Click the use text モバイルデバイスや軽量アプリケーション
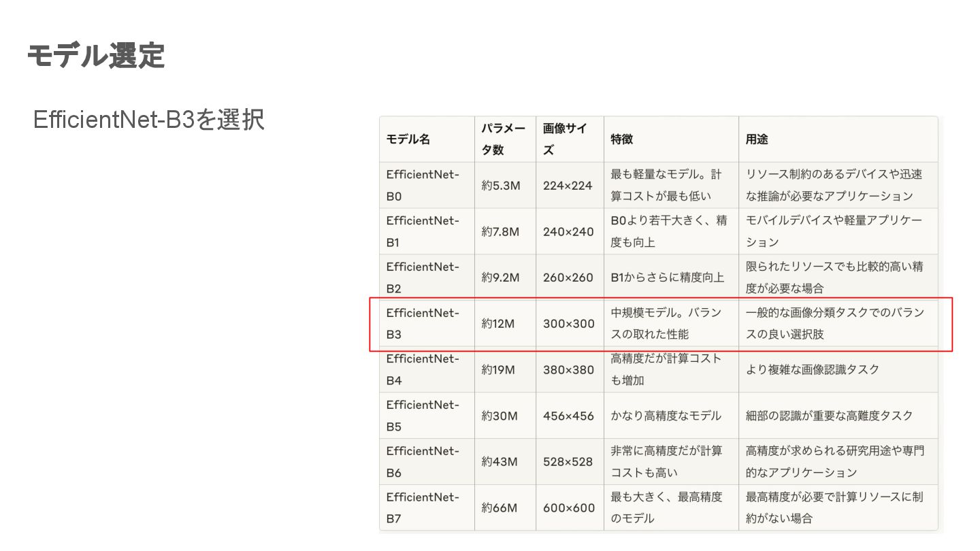This screenshot has width=980, height=551. [834, 231]
